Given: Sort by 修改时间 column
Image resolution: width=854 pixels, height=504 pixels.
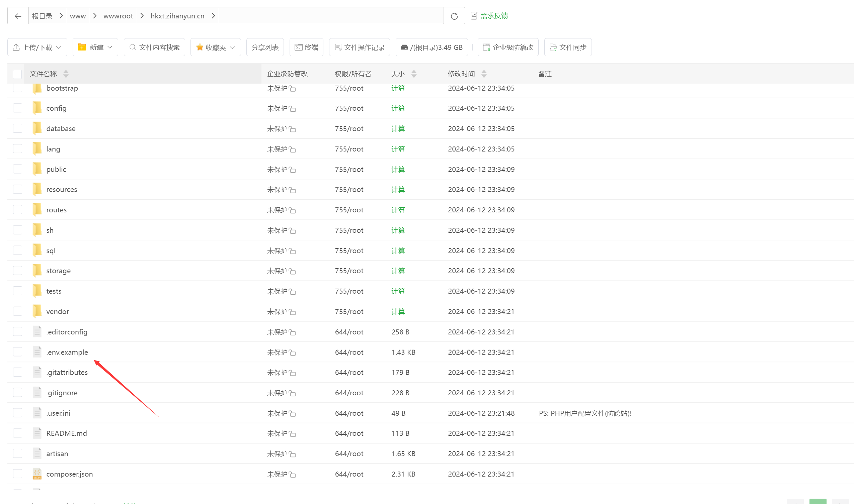Looking at the screenshot, I should [x=484, y=74].
